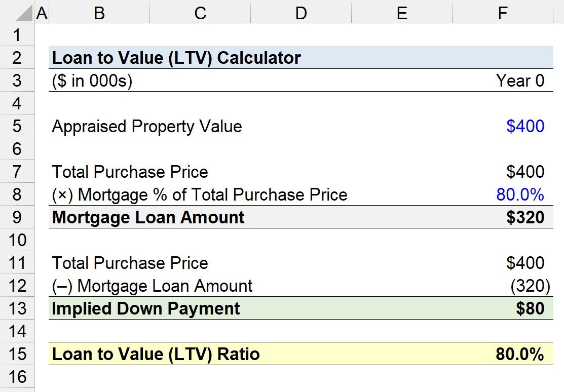Click the Appraised Property Value $400 cell
The image size is (564, 392).
[x=503, y=126]
